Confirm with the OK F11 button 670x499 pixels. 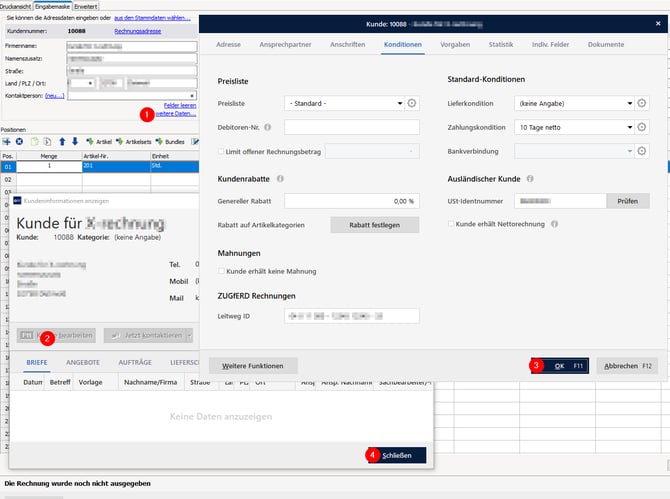(560, 366)
